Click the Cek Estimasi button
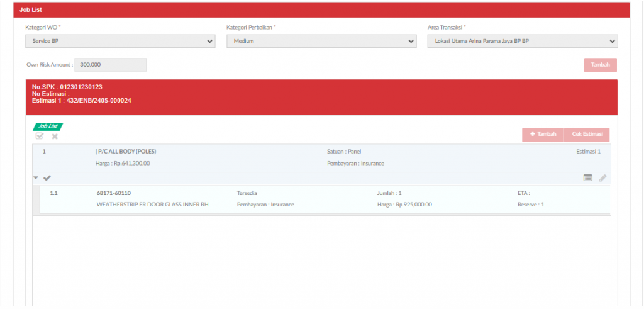This screenshot has width=644, height=309. (x=587, y=135)
